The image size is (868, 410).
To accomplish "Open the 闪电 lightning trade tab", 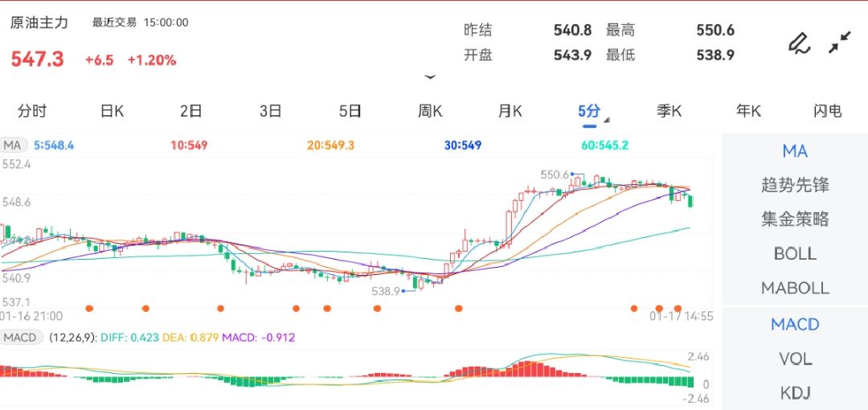I will pyautogui.click(x=827, y=111).
